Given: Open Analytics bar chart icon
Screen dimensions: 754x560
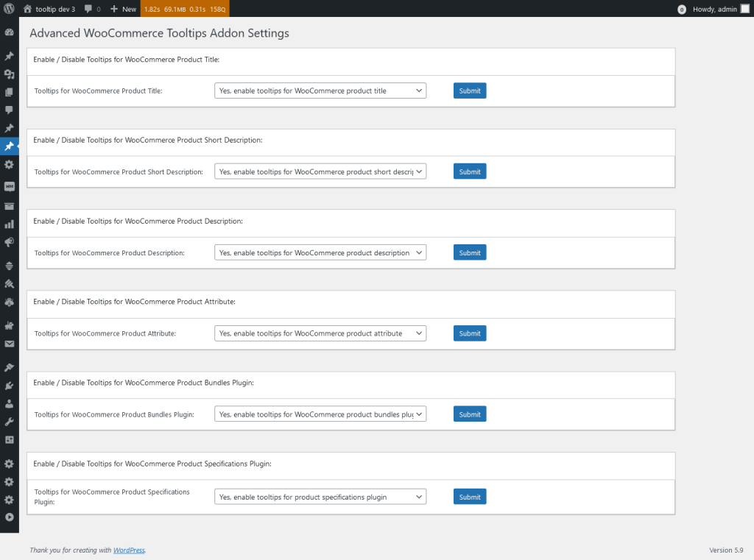Looking at the screenshot, I should point(9,224).
